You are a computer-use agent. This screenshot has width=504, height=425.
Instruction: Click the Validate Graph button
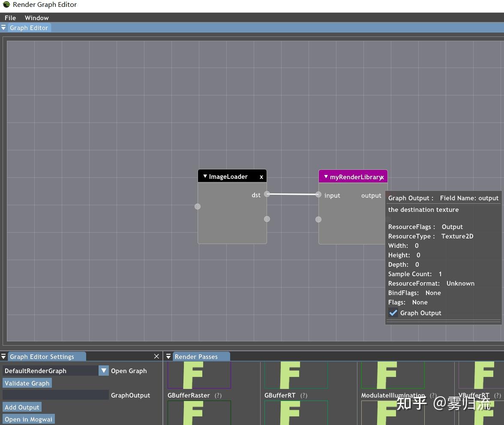click(27, 383)
